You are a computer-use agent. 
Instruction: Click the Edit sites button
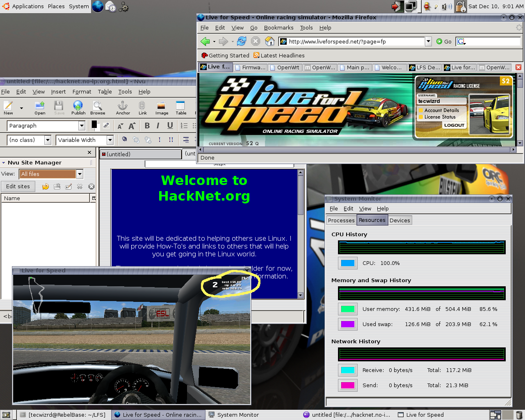[18, 186]
